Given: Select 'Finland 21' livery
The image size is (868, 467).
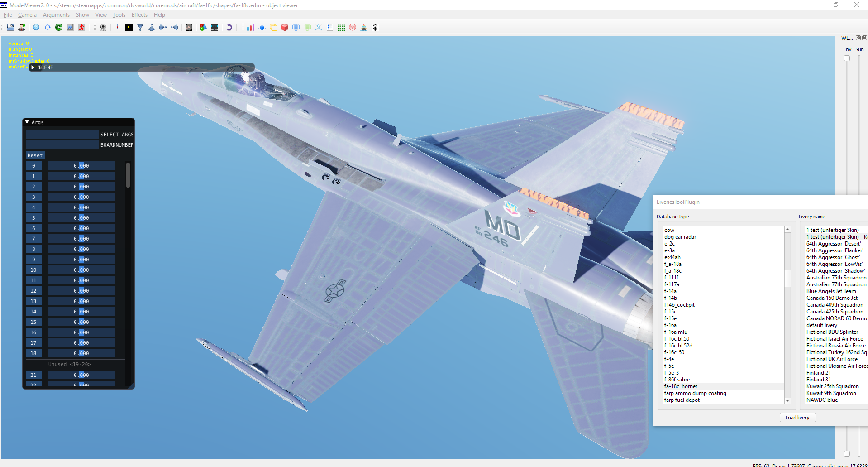Looking at the screenshot, I should point(836,373).
